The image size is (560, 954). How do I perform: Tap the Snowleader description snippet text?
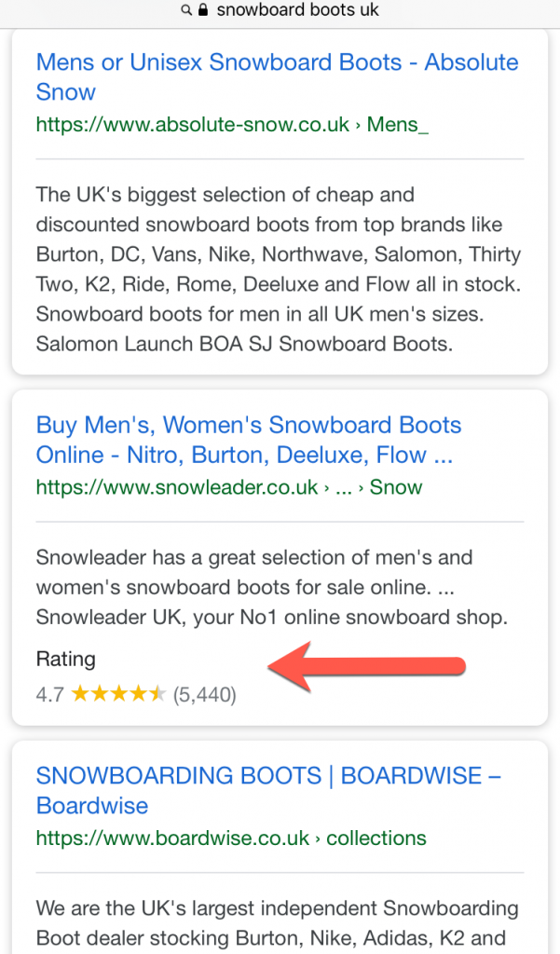(x=272, y=587)
